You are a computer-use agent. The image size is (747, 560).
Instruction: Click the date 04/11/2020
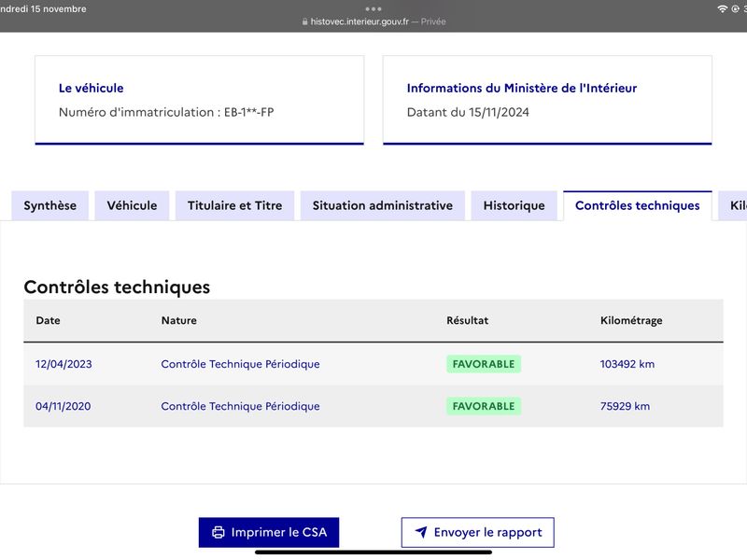coord(63,406)
